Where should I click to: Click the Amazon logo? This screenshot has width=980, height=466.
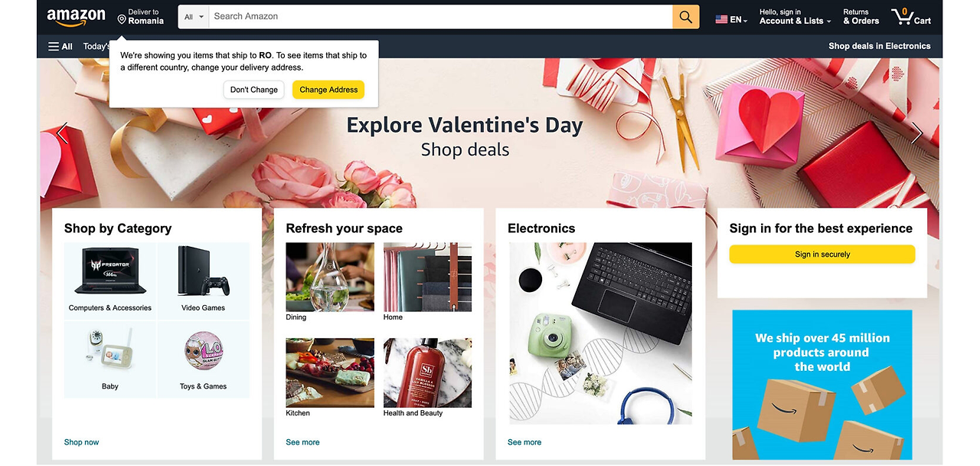point(76,17)
